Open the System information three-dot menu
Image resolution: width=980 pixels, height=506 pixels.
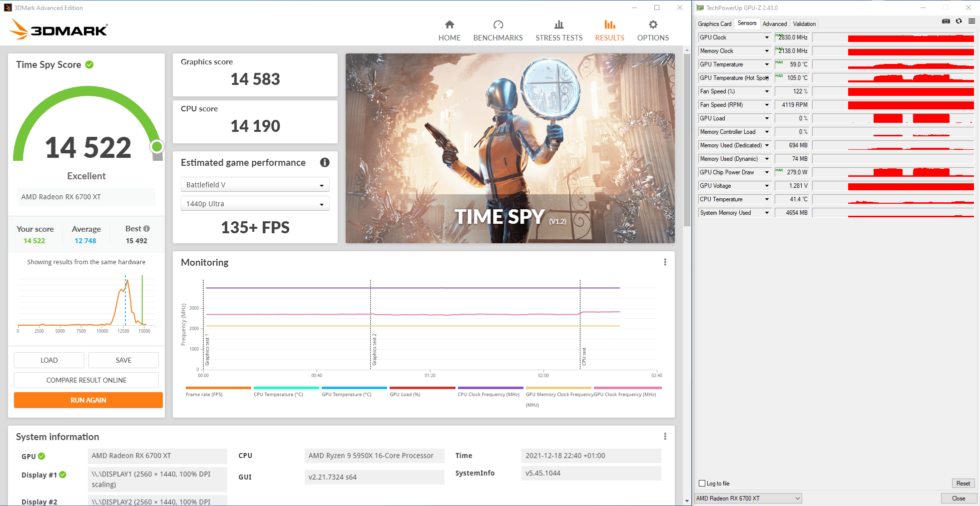665,437
